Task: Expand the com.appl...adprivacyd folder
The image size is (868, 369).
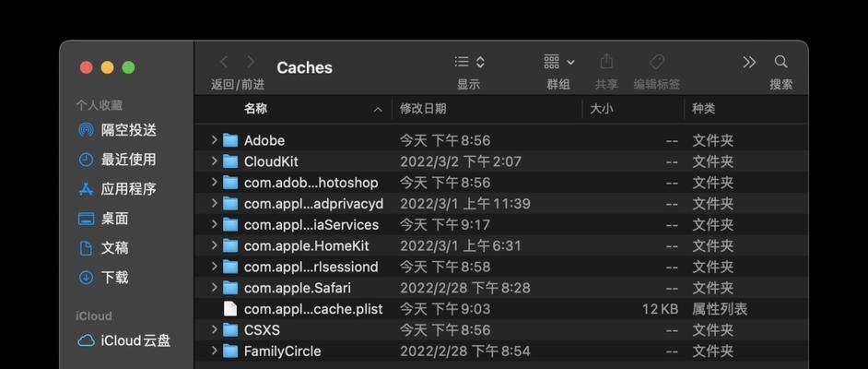Action: 214,203
